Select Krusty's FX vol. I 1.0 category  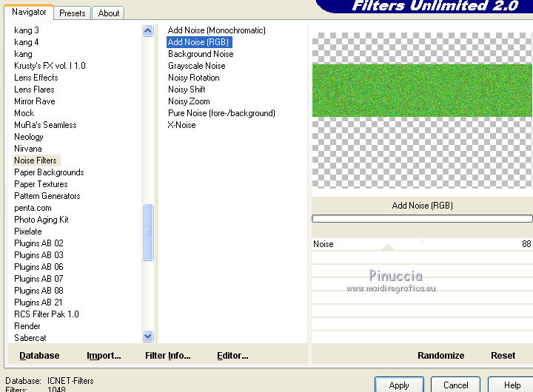coord(50,66)
